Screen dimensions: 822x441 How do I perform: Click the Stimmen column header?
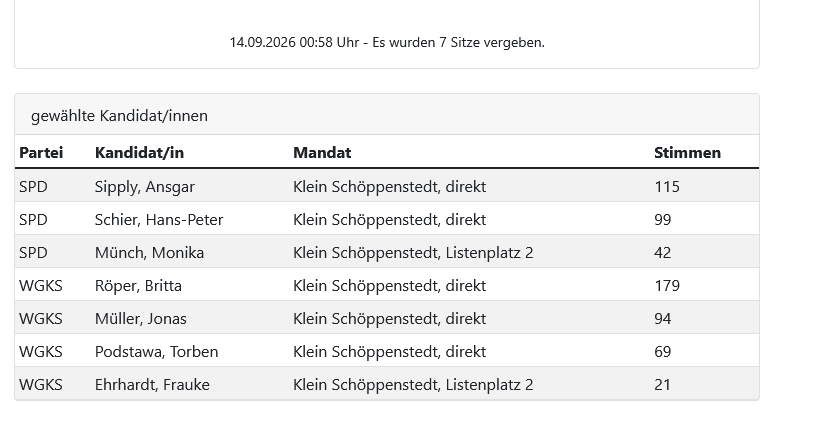point(687,153)
